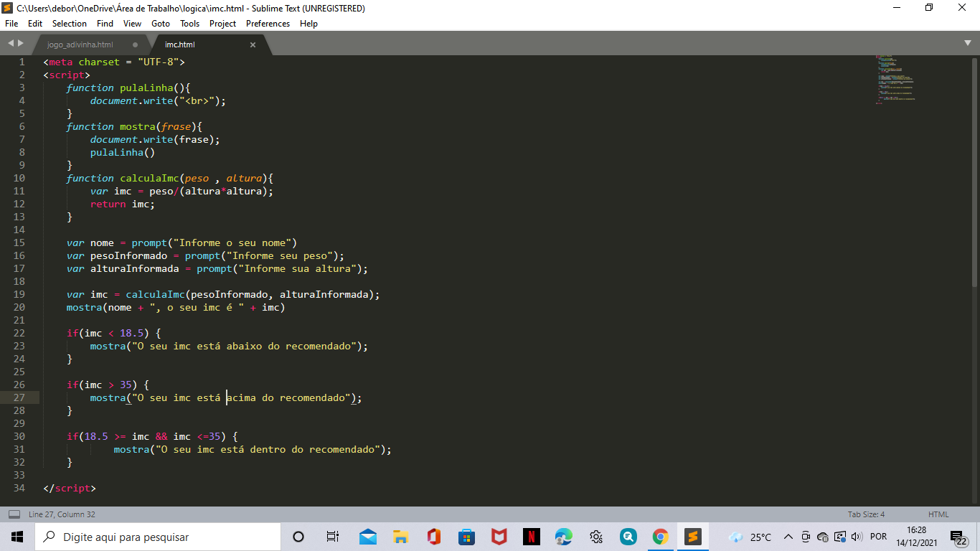Screen dimensions: 980x551
Task: Click the code minimap preview
Action: (897, 79)
